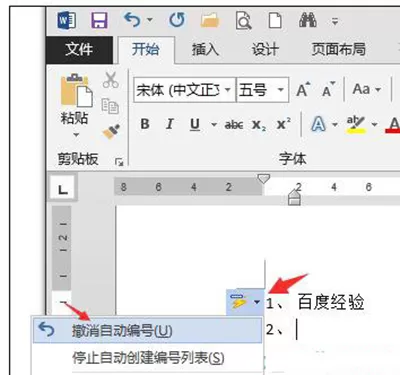Viewport: 400px width, 375px height.
Task: Click the list number 2、 line
Action: tap(275, 330)
